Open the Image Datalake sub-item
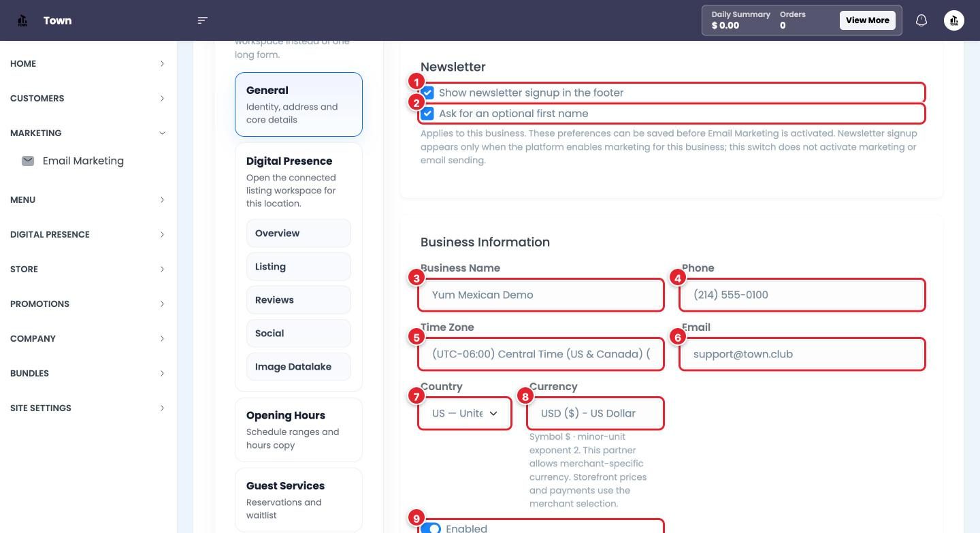This screenshot has height=533, width=980. (x=299, y=366)
